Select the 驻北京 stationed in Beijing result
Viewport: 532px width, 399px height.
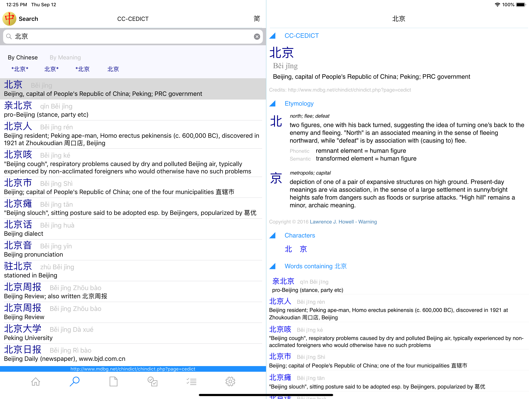point(133,271)
